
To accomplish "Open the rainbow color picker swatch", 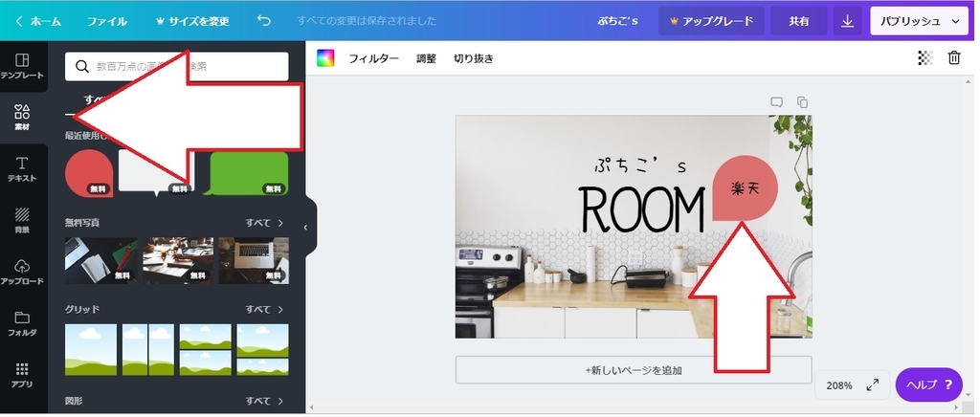I will tap(325, 58).
